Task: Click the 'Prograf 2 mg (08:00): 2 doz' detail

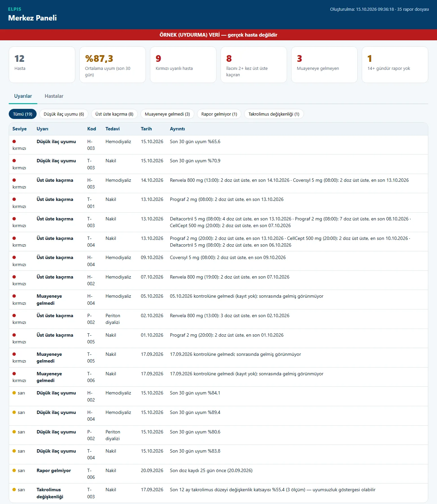Action: (227, 200)
